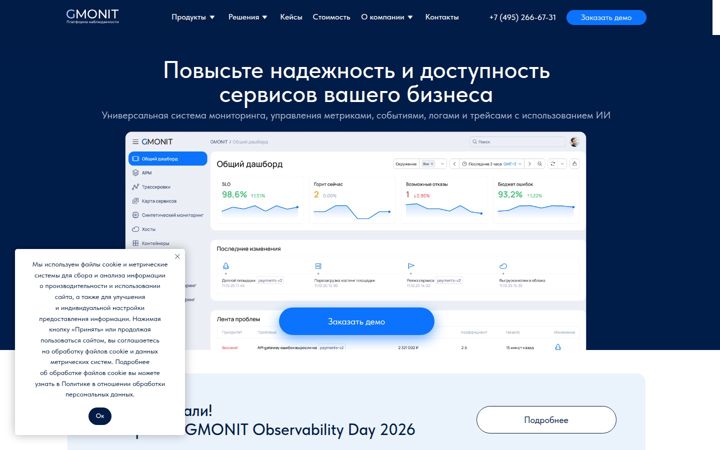The width and height of the screenshot is (720, 450).
Task: Open the Решения dropdown menu
Action: pos(248,17)
